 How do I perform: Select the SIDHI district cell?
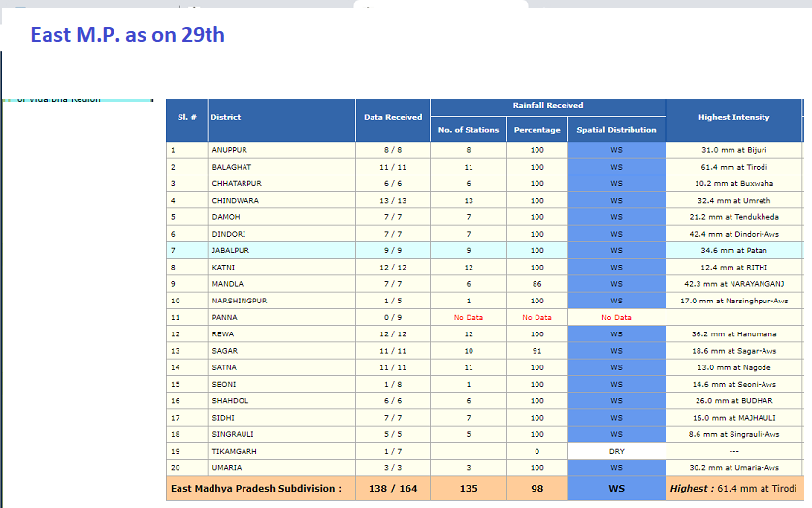point(281,418)
